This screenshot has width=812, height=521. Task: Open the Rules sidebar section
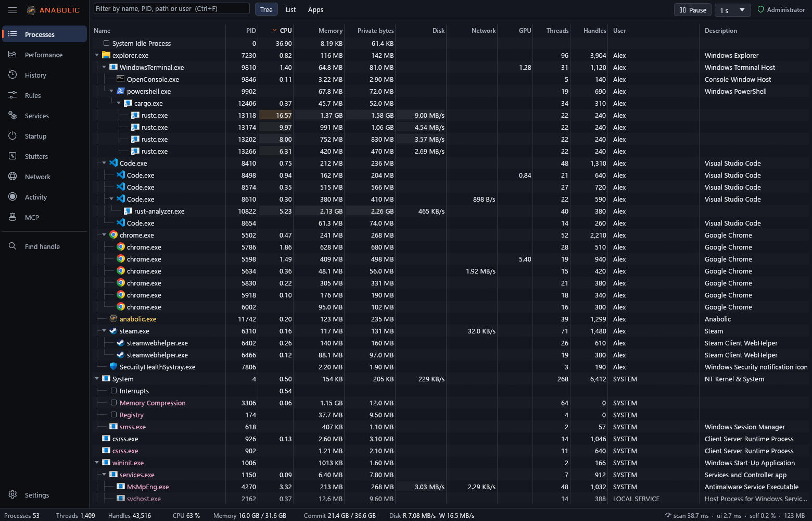pos(44,95)
